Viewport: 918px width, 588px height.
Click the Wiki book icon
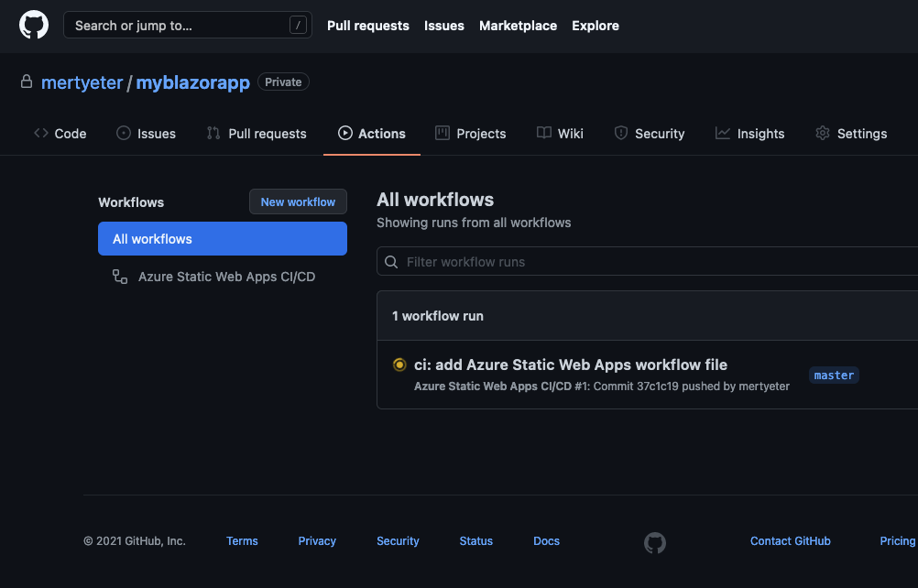click(544, 133)
